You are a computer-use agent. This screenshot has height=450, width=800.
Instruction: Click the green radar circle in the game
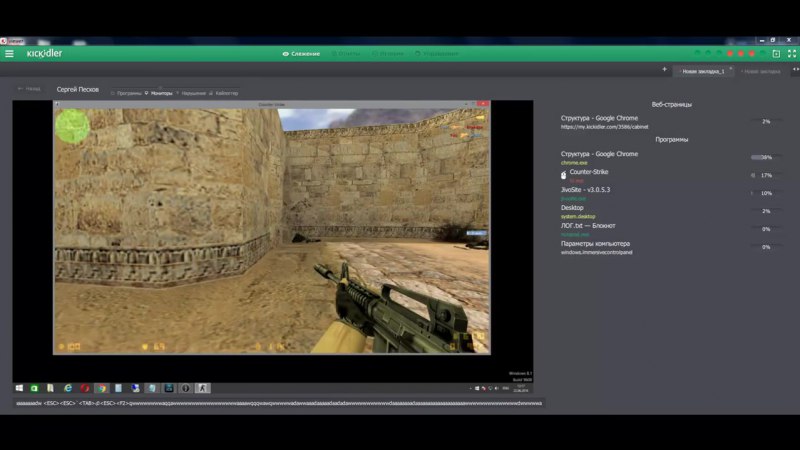coord(72,126)
